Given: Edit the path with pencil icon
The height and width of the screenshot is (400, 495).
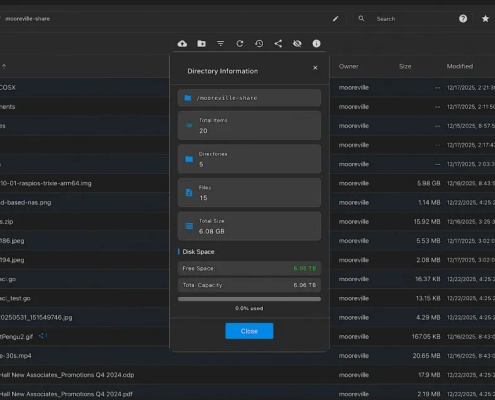Looking at the screenshot, I should pos(335,19).
